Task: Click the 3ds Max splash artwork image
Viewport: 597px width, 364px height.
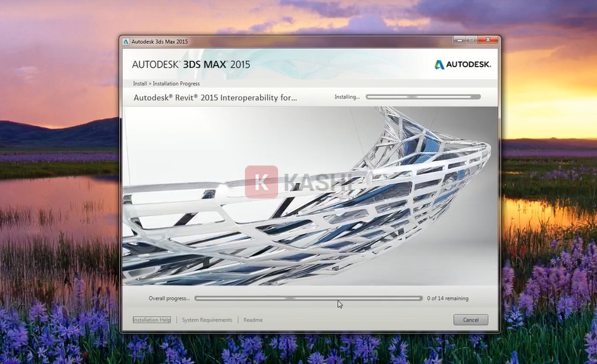Action: coord(310,196)
